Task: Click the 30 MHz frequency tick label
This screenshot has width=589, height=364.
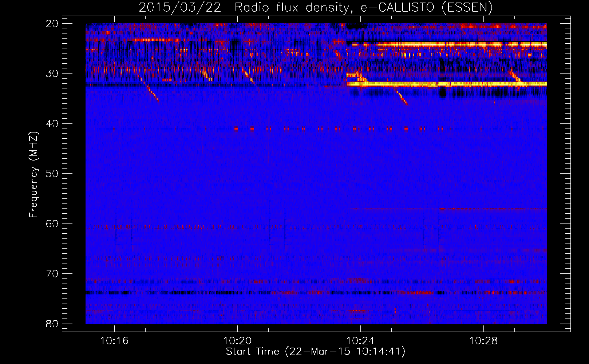Action: (x=52, y=74)
